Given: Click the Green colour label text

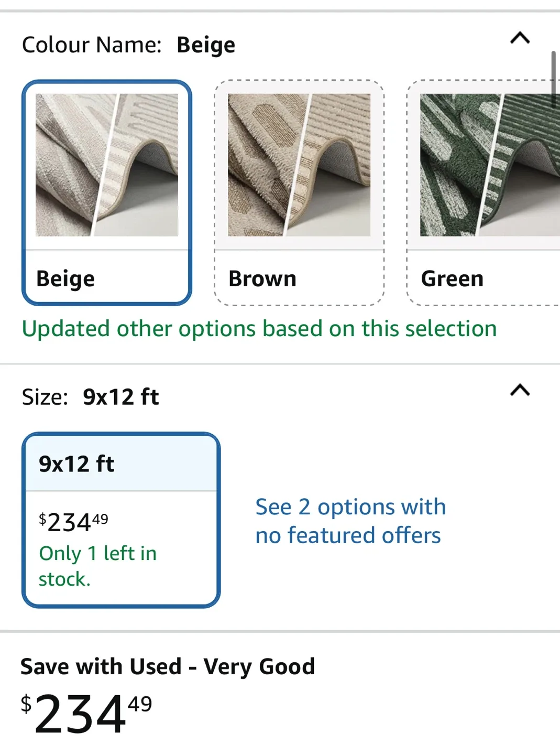Looking at the screenshot, I should pos(453,278).
